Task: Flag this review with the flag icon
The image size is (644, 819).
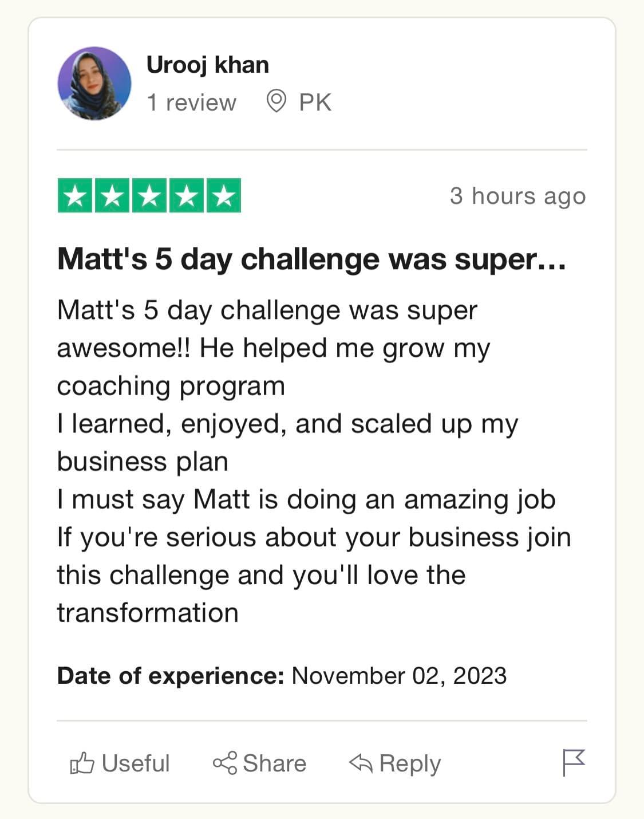Action: point(574,763)
